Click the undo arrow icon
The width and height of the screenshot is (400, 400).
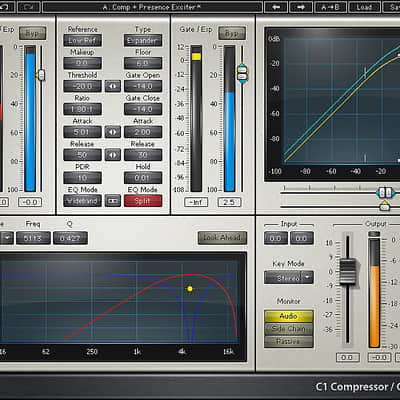pos(6,7)
